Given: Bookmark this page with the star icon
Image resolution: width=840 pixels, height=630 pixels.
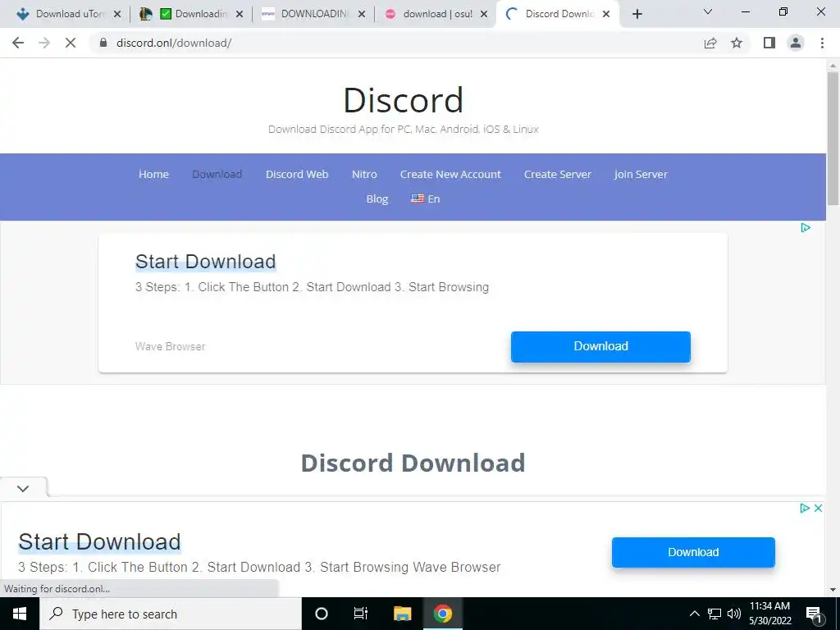Looking at the screenshot, I should pos(737,43).
